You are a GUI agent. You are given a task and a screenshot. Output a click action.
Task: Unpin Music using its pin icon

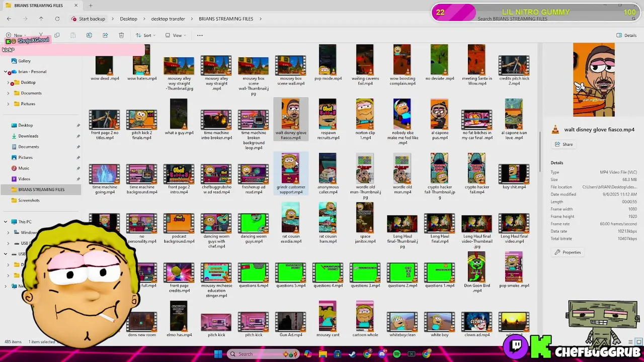78,168
